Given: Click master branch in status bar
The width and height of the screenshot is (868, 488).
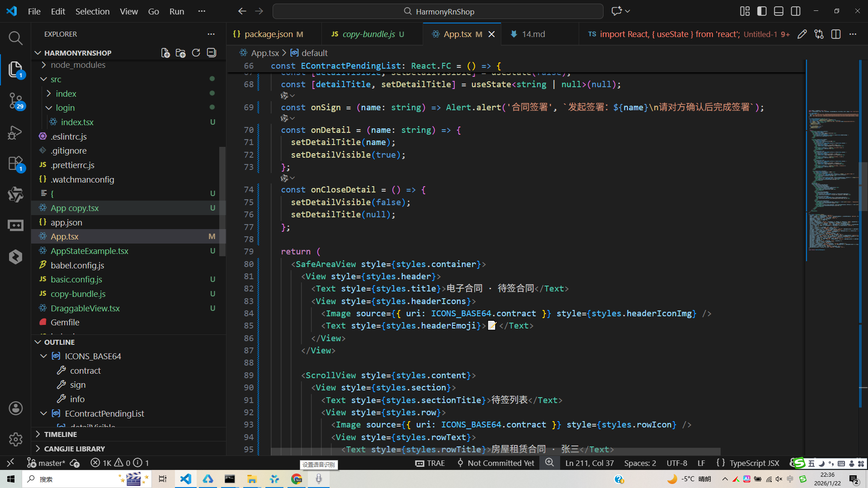Looking at the screenshot, I should click(x=46, y=463).
